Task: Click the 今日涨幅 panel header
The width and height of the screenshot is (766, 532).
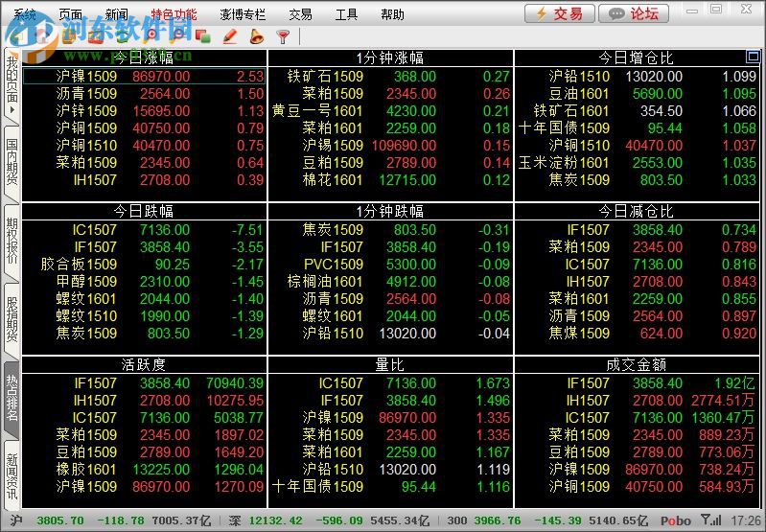Action: point(143,58)
